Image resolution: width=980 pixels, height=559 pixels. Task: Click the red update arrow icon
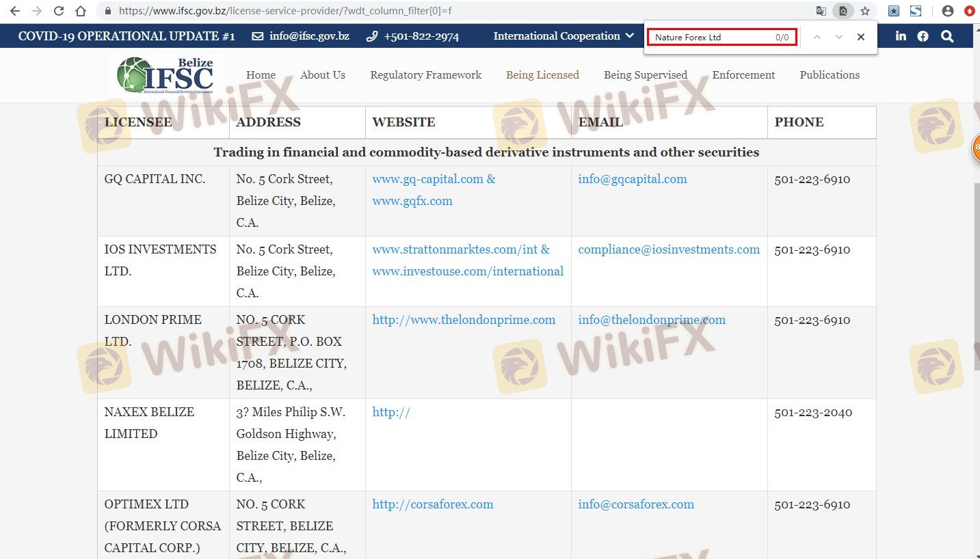tap(970, 11)
